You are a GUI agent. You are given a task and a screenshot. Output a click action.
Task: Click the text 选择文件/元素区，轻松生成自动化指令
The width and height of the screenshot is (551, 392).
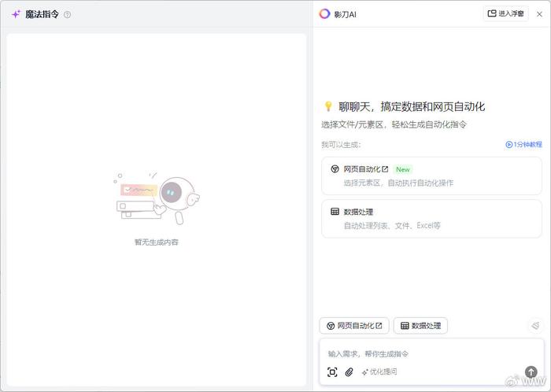tap(394, 124)
